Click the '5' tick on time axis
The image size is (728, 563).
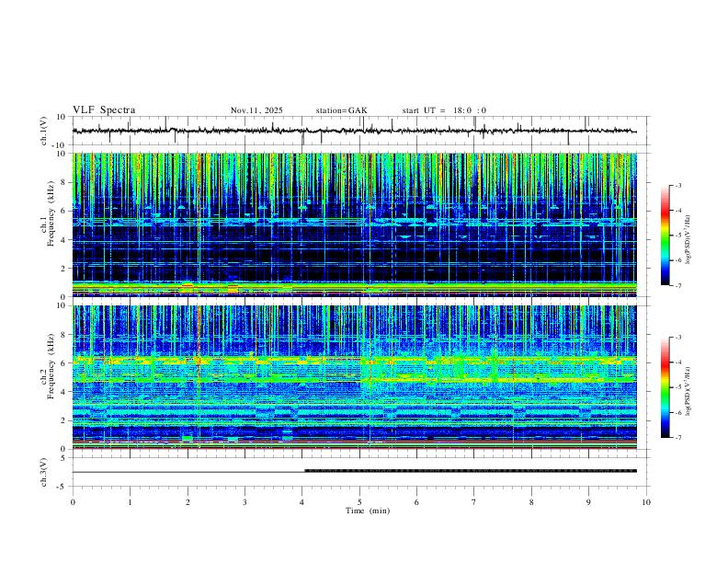359,502
